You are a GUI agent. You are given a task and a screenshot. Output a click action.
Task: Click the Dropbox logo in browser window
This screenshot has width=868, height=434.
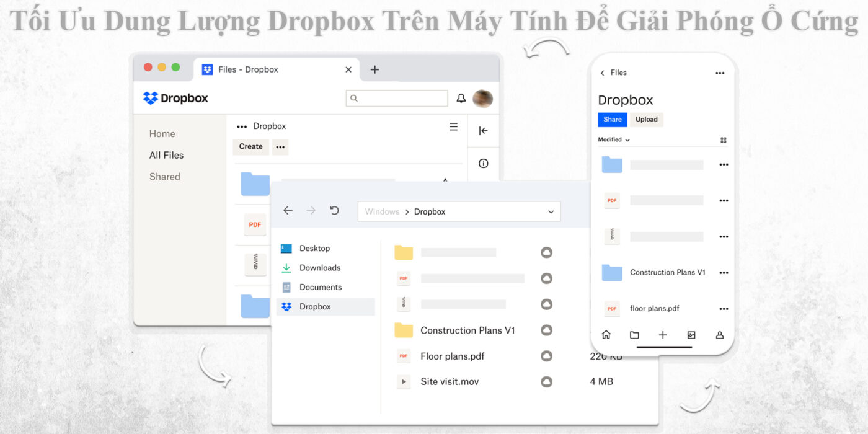pos(175,98)
